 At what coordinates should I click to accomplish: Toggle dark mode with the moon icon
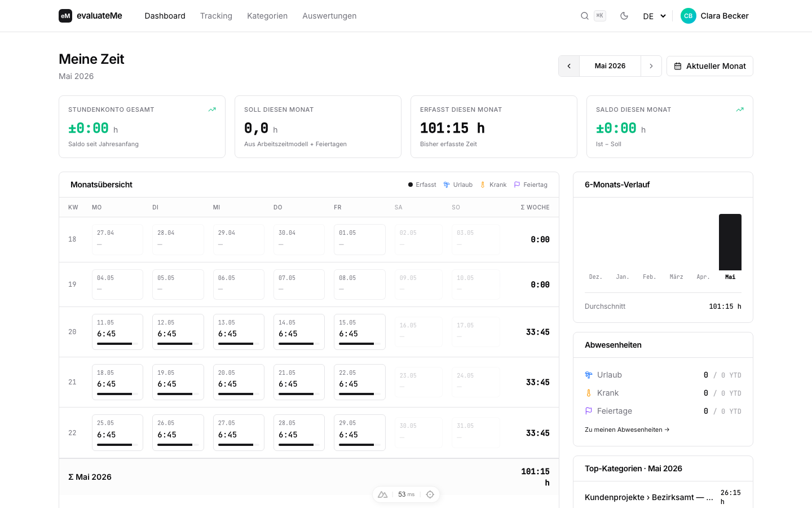coord(624,16)
